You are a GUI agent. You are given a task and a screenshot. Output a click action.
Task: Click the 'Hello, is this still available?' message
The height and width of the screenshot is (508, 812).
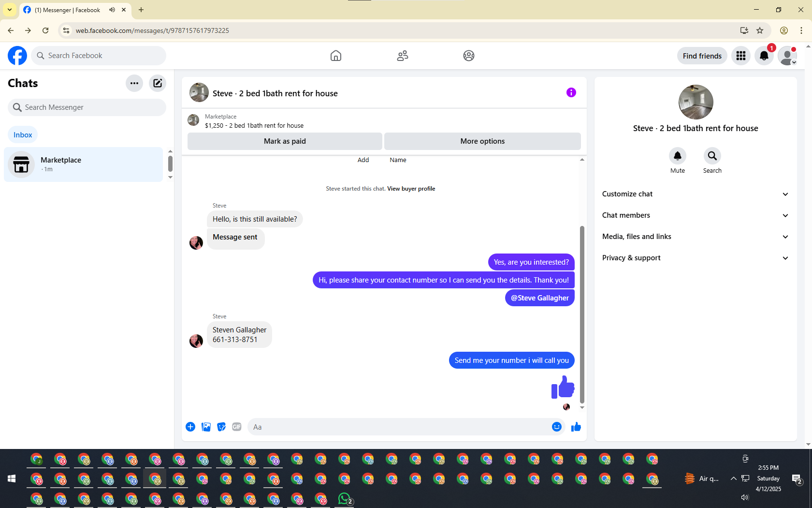[255, 219]
